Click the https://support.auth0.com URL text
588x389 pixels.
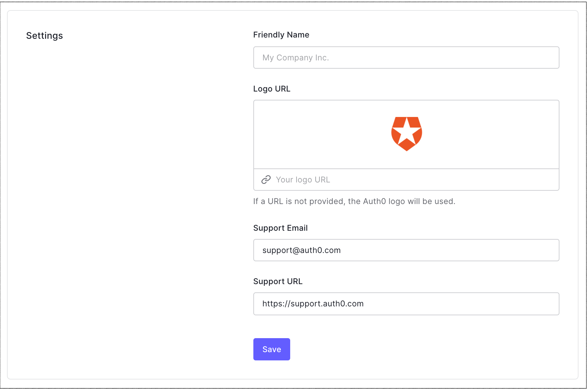click(x=313, y=304)
